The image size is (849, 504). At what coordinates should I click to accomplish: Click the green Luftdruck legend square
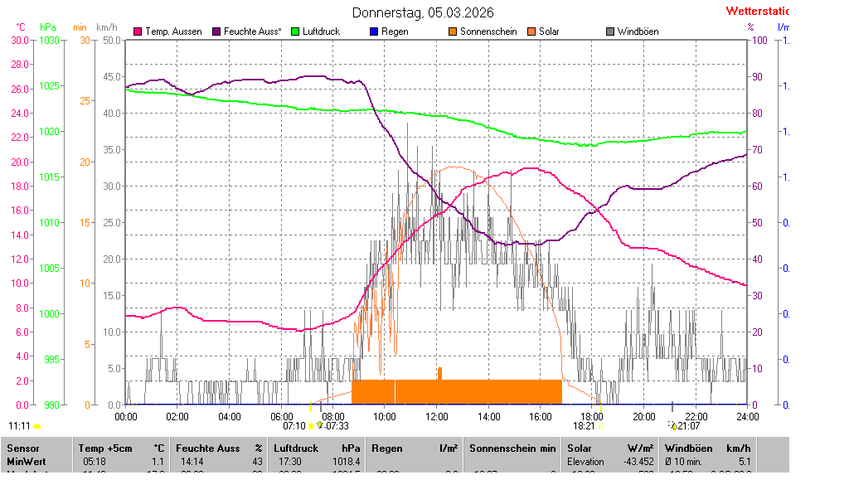(x=296, y=31)
